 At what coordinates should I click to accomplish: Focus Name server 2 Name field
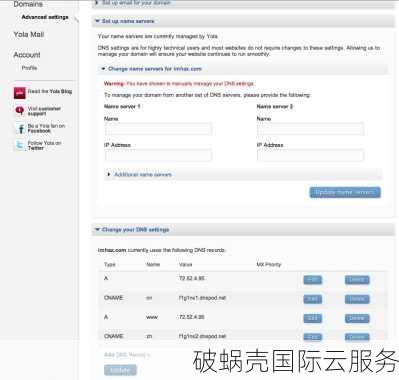[310, 129]
